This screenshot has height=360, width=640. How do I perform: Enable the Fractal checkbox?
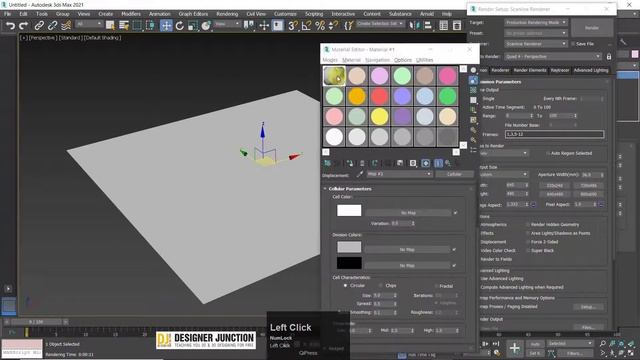436,286
